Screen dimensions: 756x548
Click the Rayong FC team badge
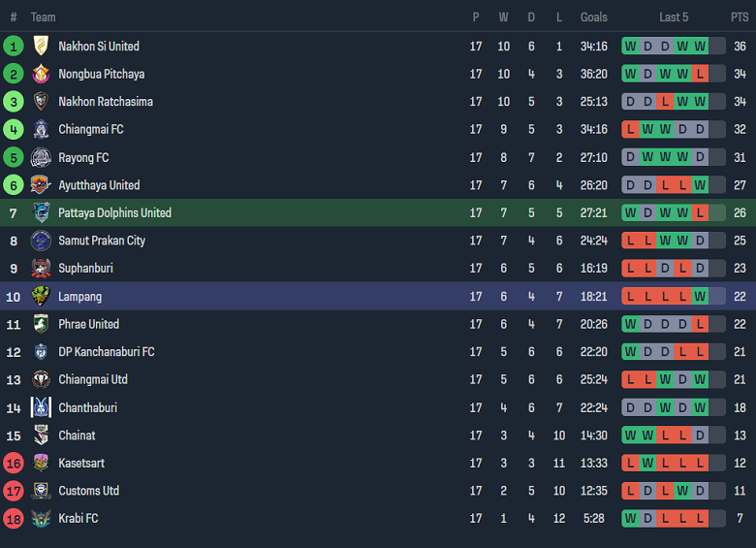(x=41, y=157)
